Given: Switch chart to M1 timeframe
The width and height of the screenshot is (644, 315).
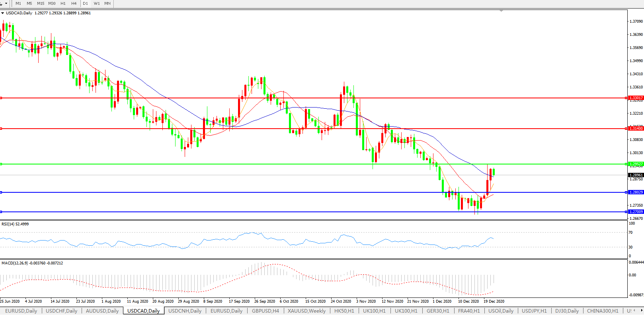Looking at the screenshot, I should point(18,4).
